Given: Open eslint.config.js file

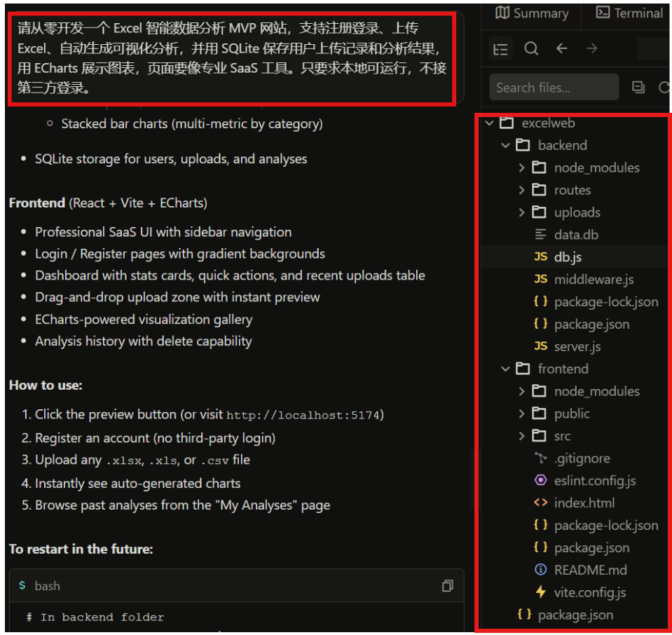Looking at the screenshot, I should (594, 481).
